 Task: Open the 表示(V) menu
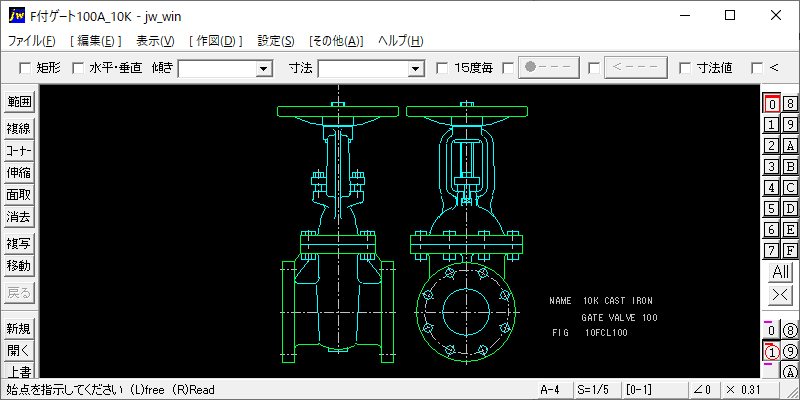tap(156, 41)
